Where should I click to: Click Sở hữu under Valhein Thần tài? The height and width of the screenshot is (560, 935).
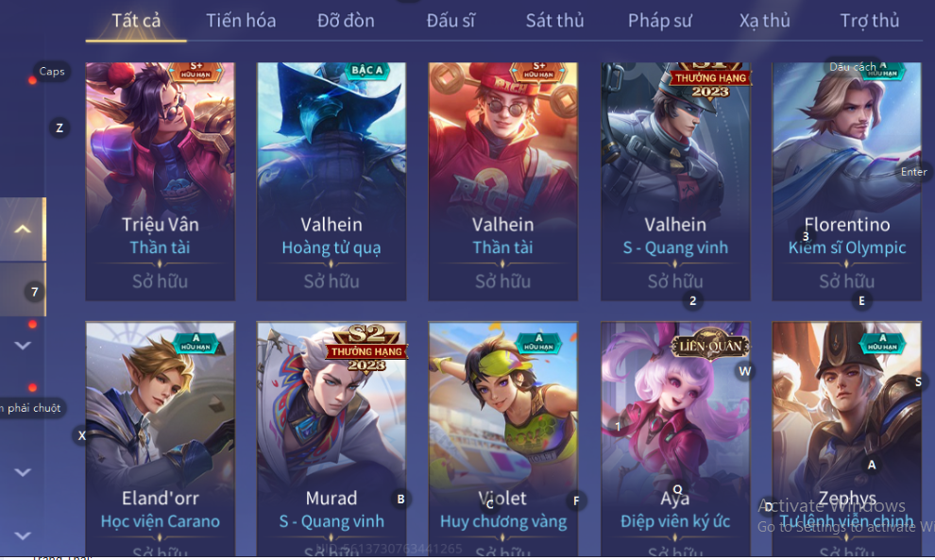click(x=502, y=280)
